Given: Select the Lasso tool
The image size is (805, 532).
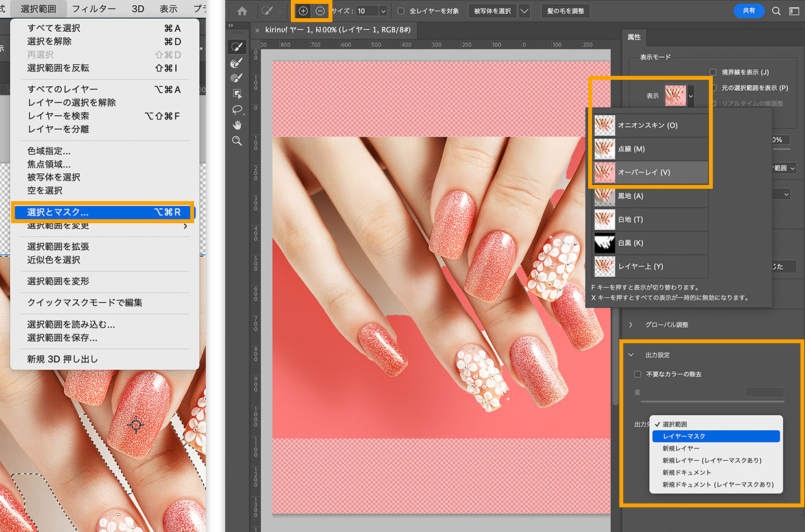Looking at the screenshot, I should point(237,109).
